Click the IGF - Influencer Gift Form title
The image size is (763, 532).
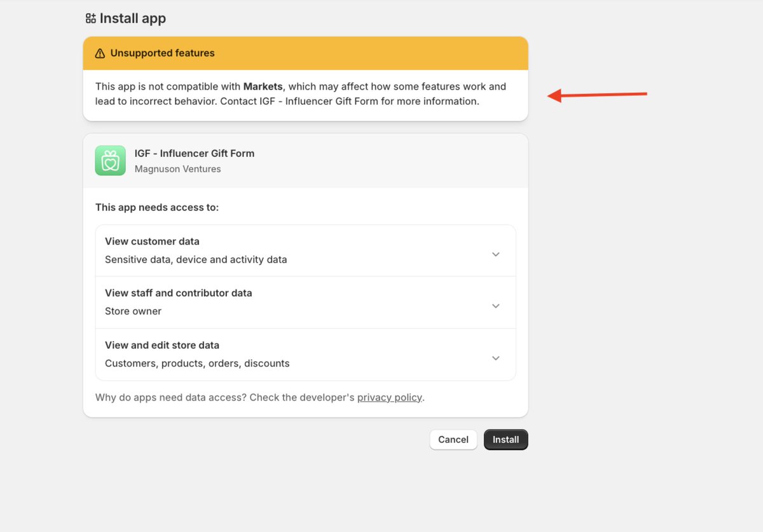[195, 153]
